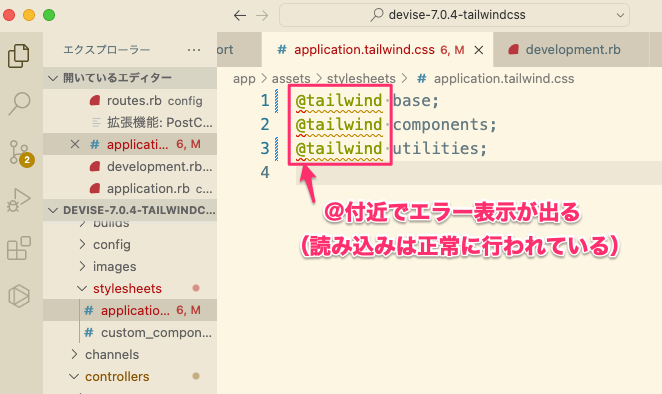Switch to the development.rb tab
This screenshot has width=662, height=394.
[x=571, y=50]
